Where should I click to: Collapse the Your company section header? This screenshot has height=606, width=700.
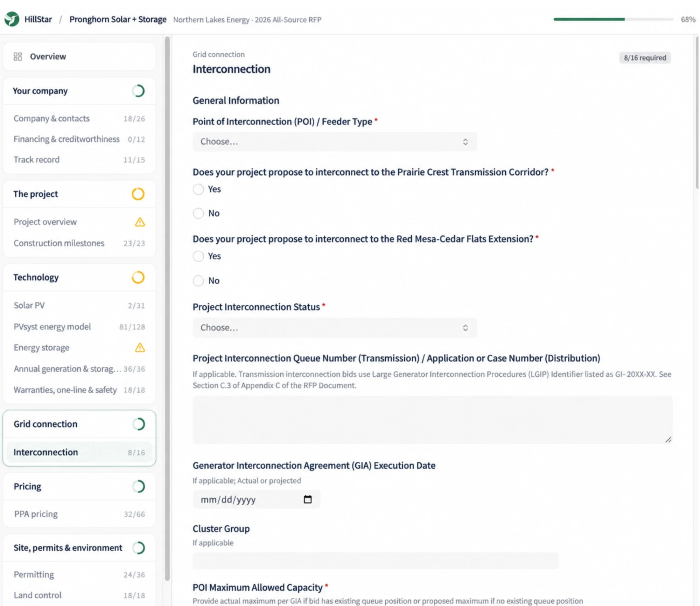click(79, 91)
